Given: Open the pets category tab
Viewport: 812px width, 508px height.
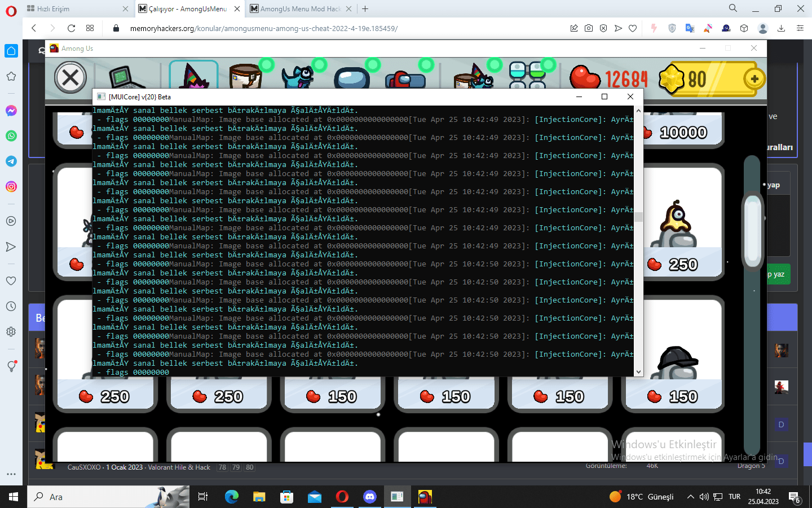Looking at the screenshot, I should [x=298, y=76].
